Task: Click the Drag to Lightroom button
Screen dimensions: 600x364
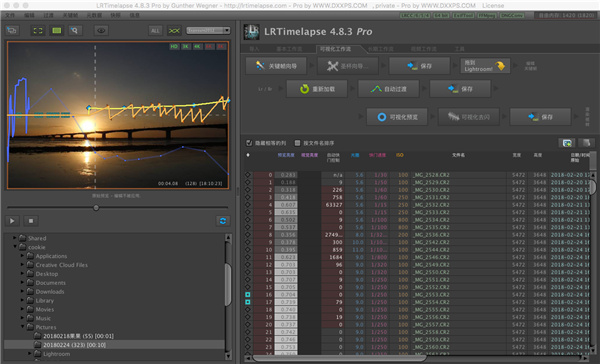Action: click(x=485, y=66)
